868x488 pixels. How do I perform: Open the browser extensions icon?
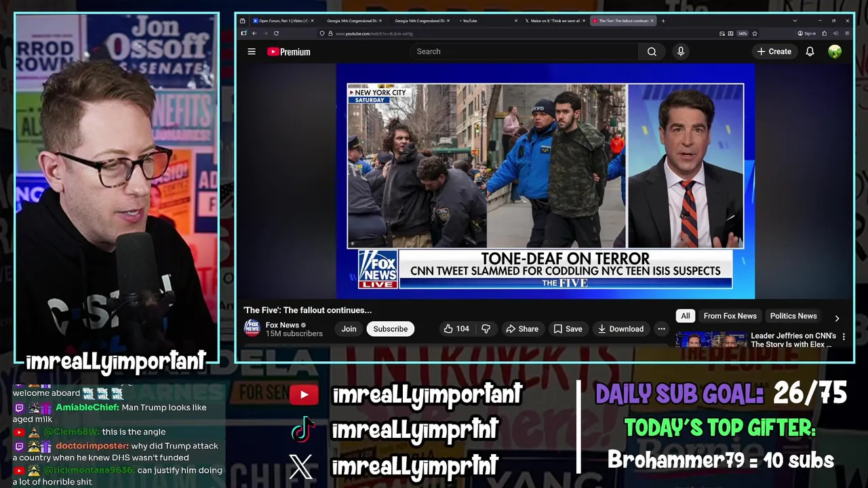coord(825,33)
